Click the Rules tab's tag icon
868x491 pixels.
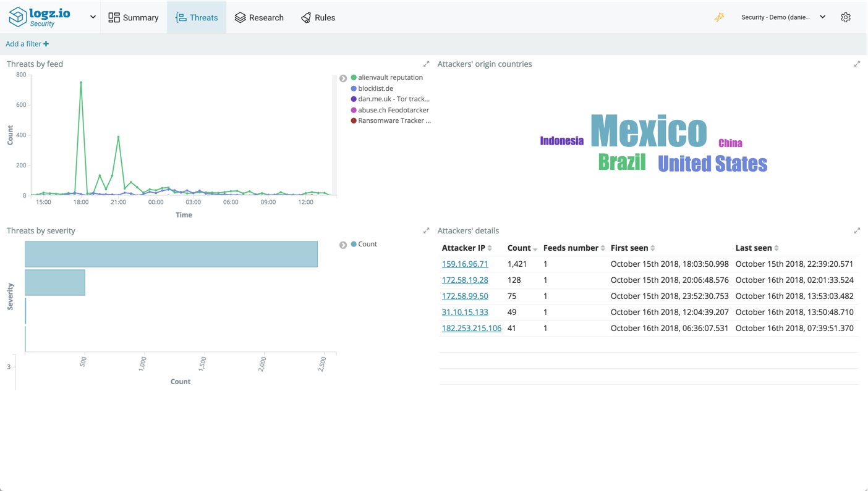click(306, 17)
